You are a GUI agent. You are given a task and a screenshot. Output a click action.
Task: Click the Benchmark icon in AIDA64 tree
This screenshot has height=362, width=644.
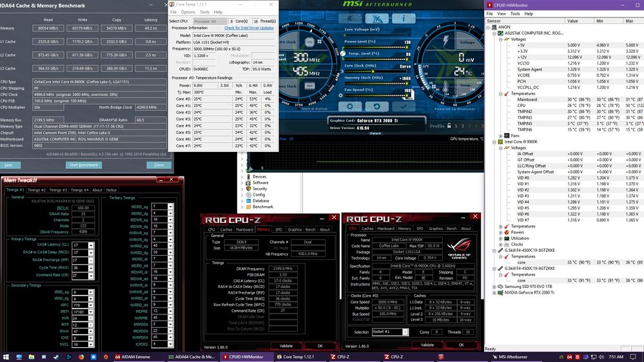pyautogui.click(x=248, y=207)
